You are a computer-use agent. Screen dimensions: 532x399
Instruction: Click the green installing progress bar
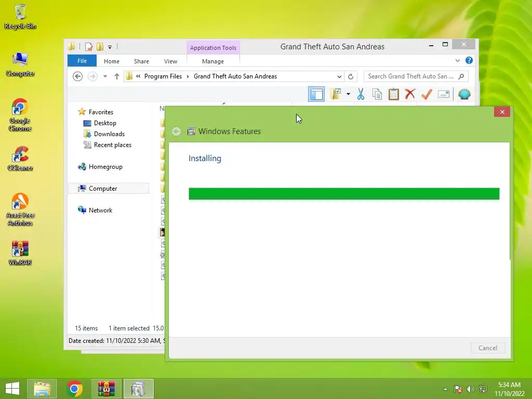pyautogui.click(x=344, y=194)
